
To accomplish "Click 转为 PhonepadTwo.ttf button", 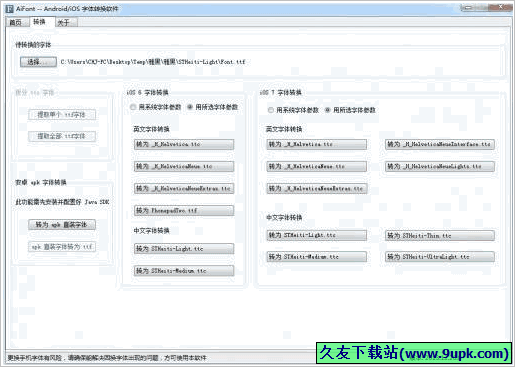I will click(x=184, y=210).
